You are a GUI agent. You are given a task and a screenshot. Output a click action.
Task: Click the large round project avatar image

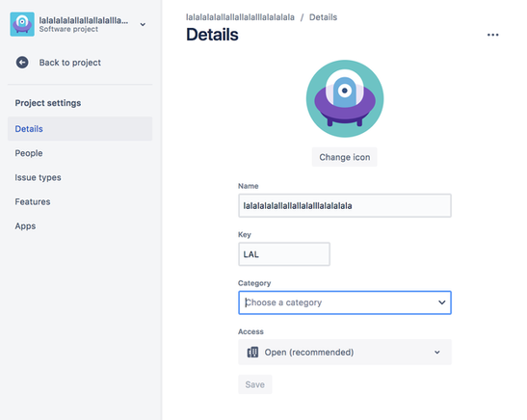click(345, 98)
